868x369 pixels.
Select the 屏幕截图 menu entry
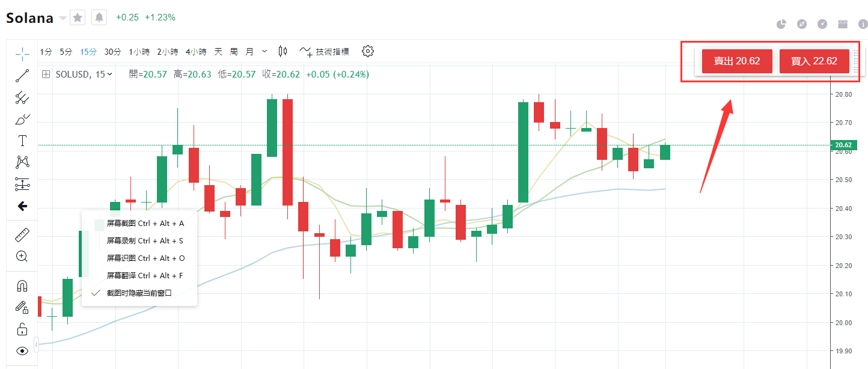[x=145, y=224]
